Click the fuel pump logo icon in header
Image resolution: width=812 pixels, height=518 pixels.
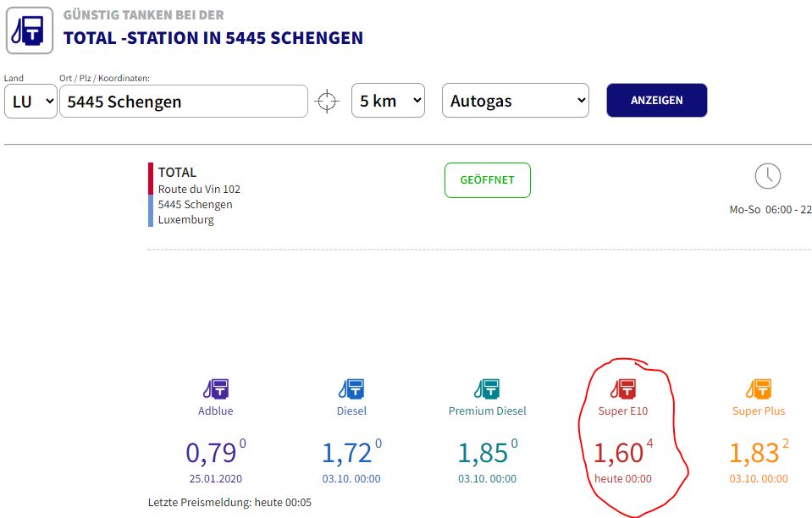[30, 31]
